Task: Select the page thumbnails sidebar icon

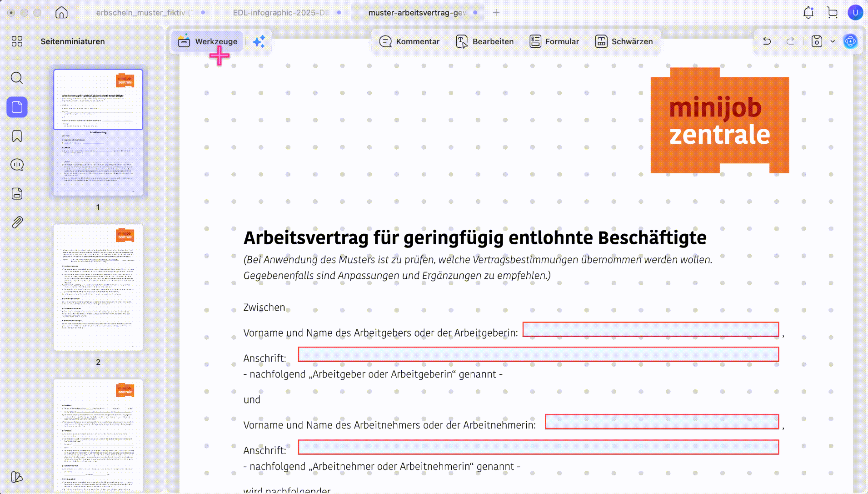Action: pyautogui.click(x=17, y=107)
